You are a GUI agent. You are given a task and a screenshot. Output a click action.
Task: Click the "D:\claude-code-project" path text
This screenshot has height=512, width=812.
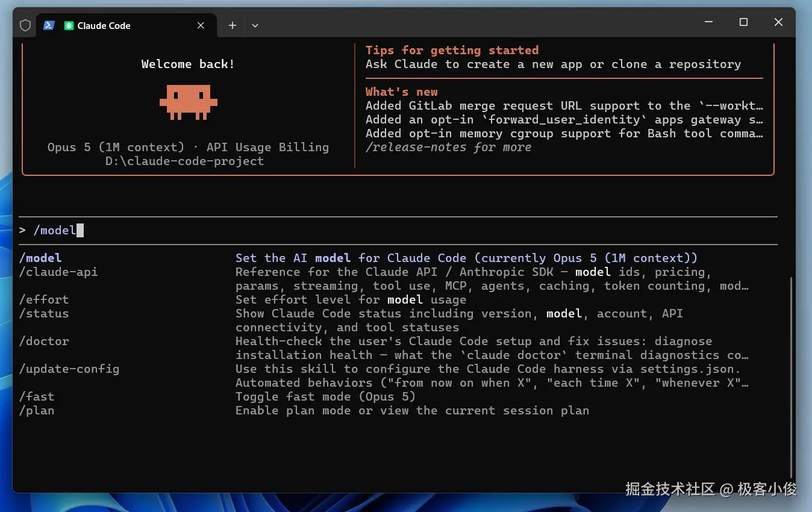click(184, 161)
